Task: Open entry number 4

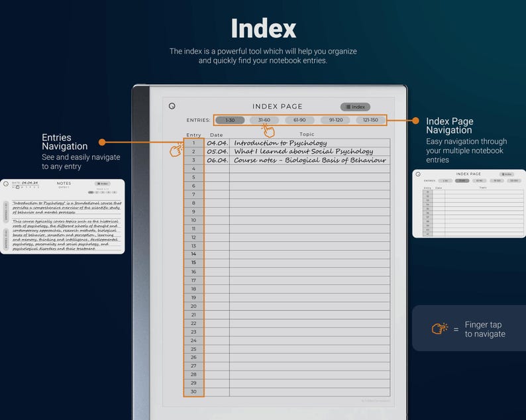Action: click(193, 169)
